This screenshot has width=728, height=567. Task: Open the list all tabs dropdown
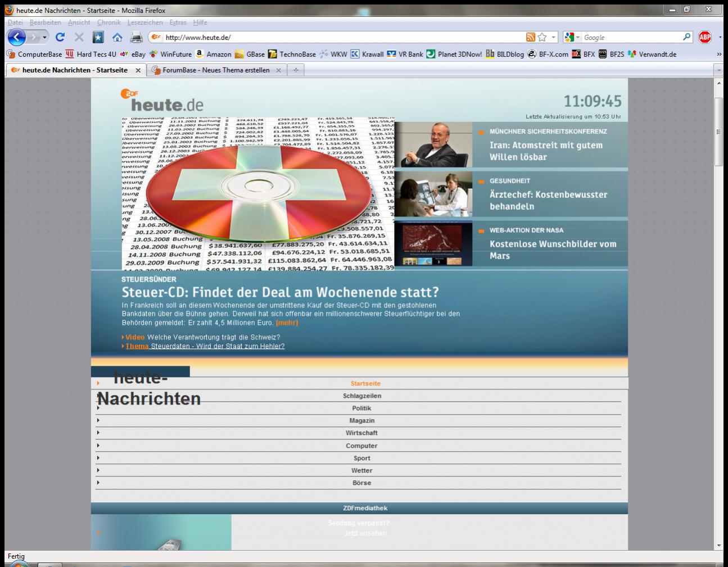[719, 70]
